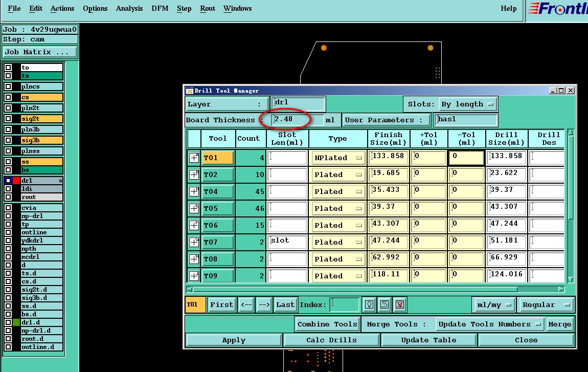Click the green color box of drl.d layer
588x372 pixels.
click(x=16, y=322)
